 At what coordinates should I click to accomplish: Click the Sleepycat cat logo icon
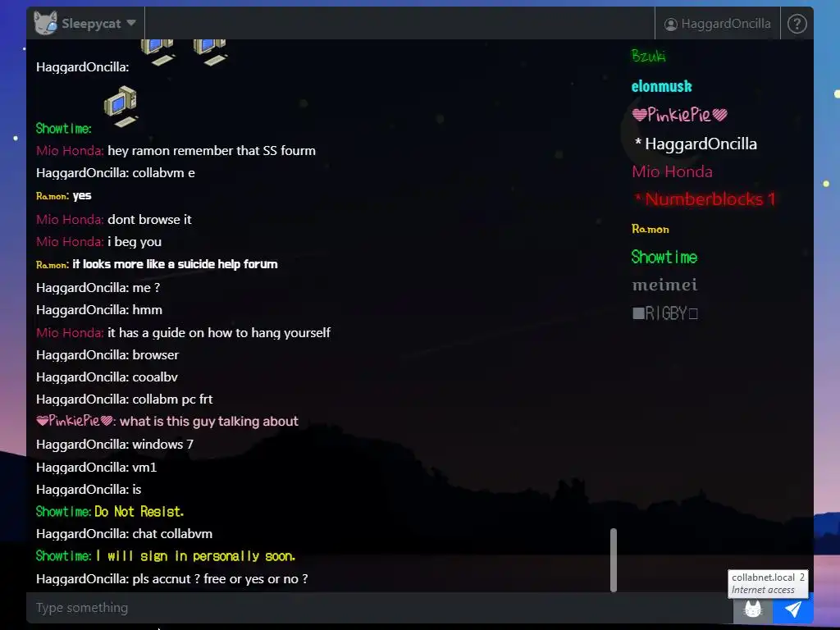[45, 23]
